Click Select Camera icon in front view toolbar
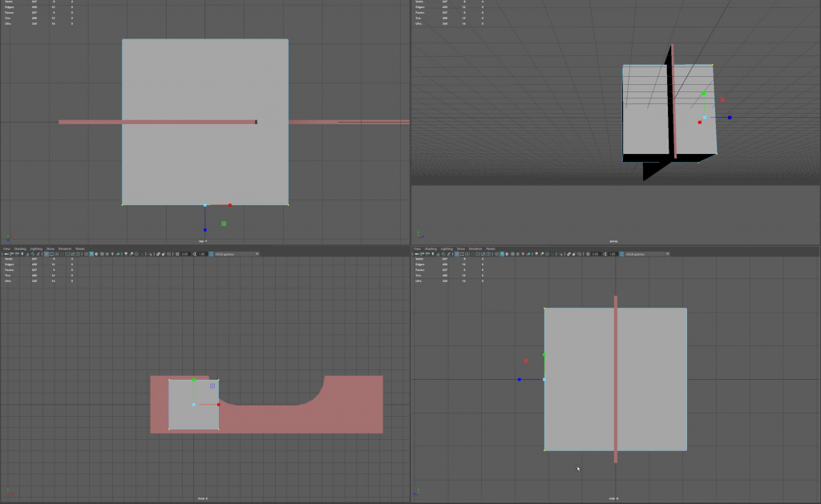821x504 pixels. pos(4,254)
